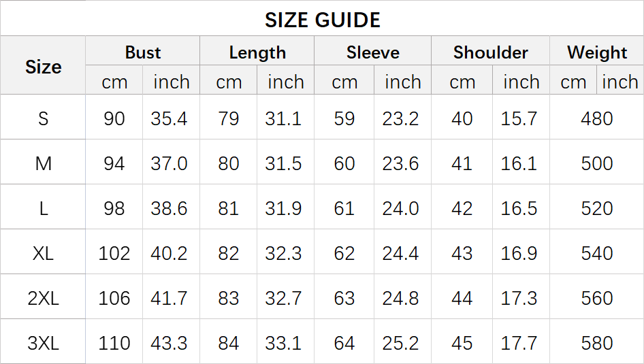The width and height of the screenshot is (644, 364).
Task: Select the Size column header
Action: tap(43, 67)
